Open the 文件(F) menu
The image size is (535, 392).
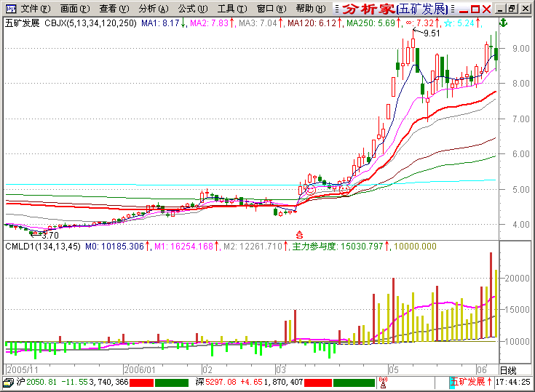click(36, 9)
